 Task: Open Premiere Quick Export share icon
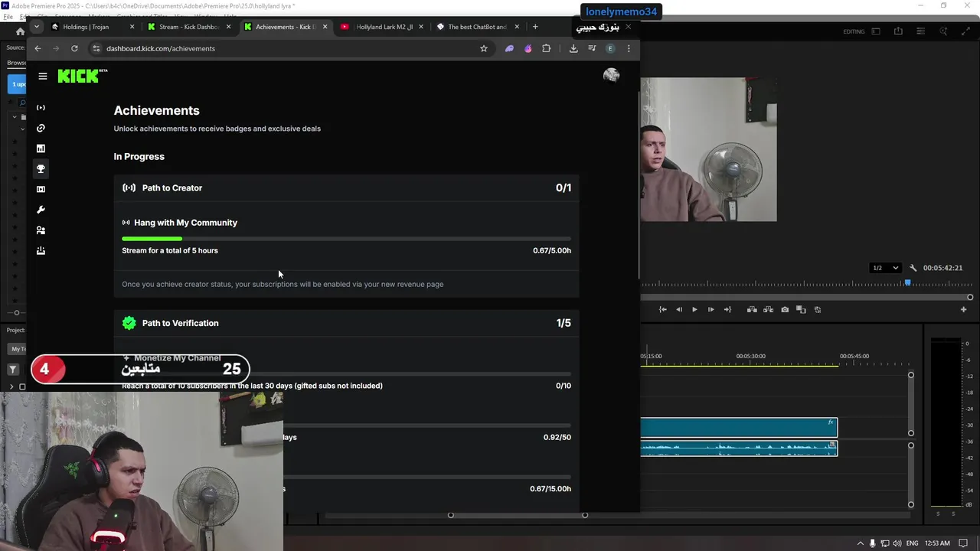(x=898, y=31)
